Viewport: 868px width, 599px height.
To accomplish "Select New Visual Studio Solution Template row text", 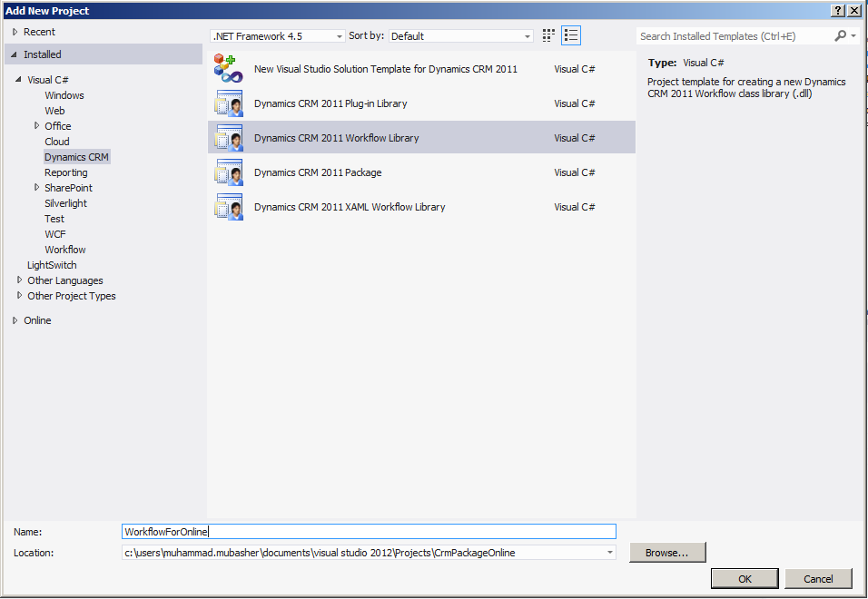I will (x=386, y=69).
